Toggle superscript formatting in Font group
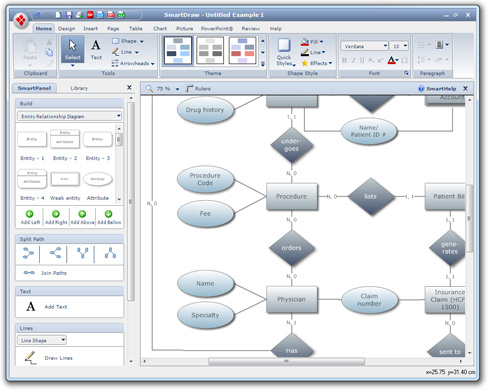The image size is (490, 391). click(x=380, y=60)
